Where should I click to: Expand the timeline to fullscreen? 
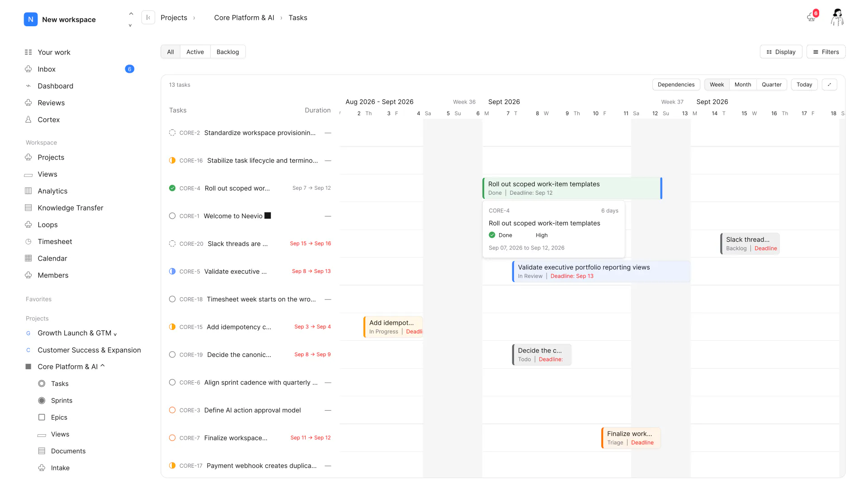click(830, 84)
